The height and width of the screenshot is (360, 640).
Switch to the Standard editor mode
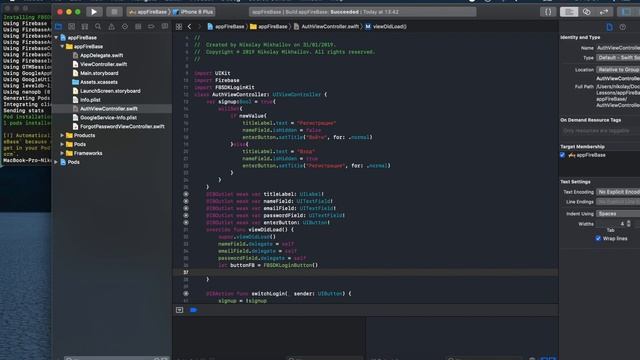tap(569, 12)
